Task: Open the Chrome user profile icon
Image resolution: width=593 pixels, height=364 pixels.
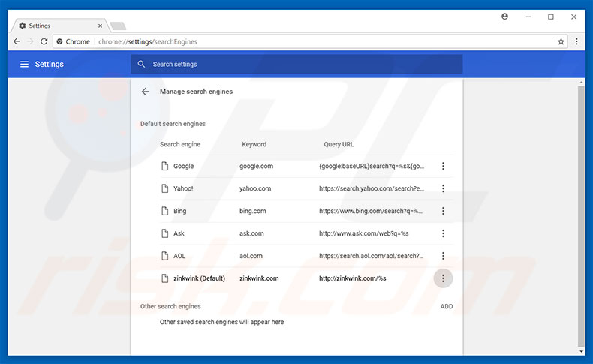Action: pyautogui.click(x=504, y=17)
